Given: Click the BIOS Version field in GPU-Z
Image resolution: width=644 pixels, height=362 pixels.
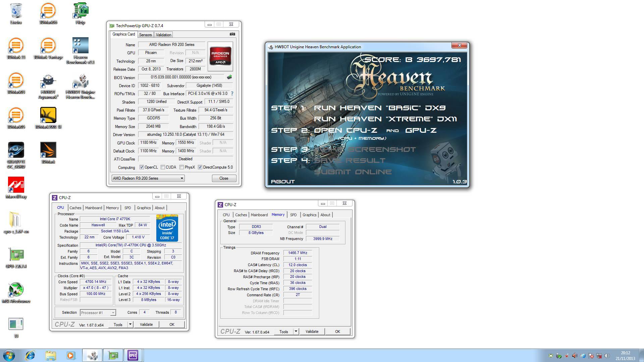Looking at the screenshot, I should coord(181,77).
